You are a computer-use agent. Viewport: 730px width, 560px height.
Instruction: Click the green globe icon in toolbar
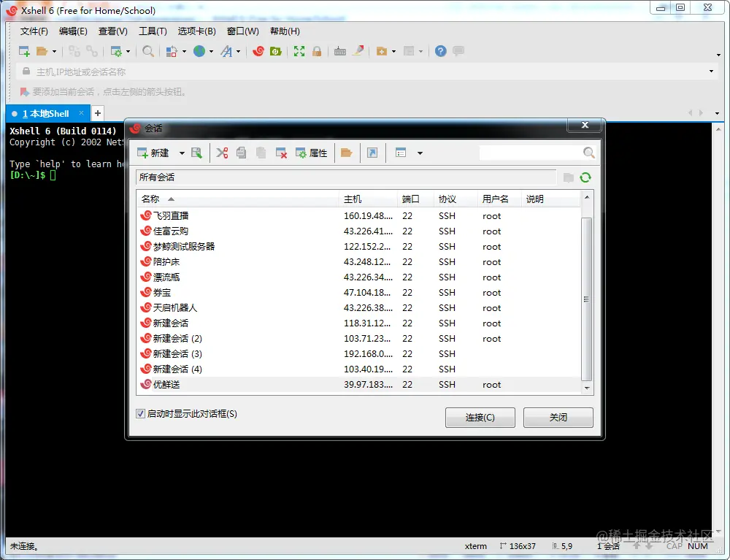click(x=199, y=51)
